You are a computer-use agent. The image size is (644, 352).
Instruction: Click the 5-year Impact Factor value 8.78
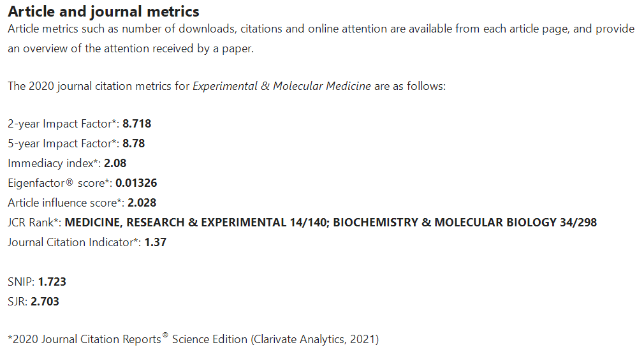click(133, 143)
